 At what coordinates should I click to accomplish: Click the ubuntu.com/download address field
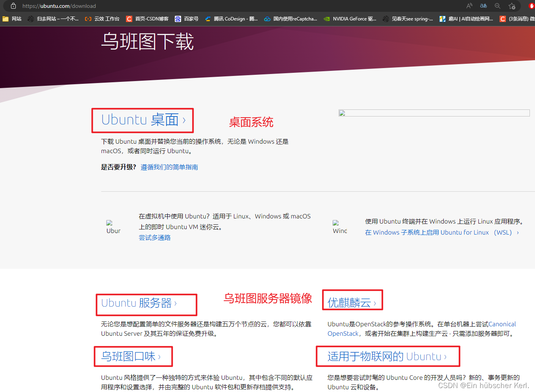click(x=59, y=6)
